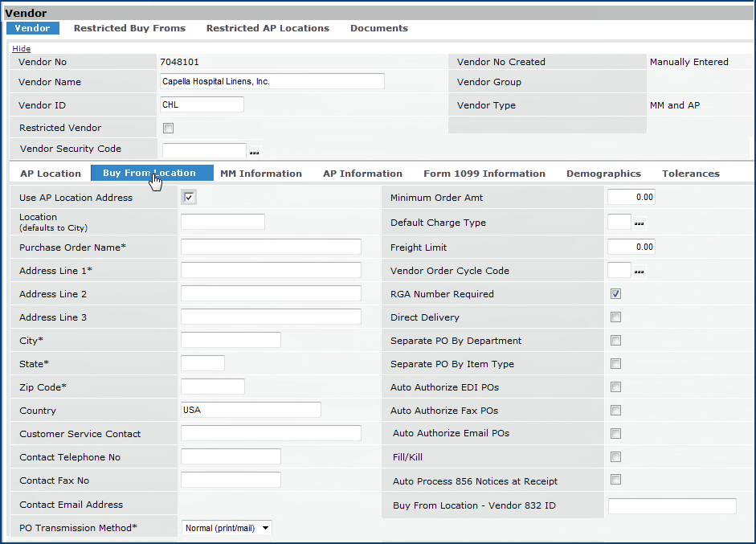The image size is (756, 544).
Task: Go to Form 1099 Information tab
Action: coord(484,174)
